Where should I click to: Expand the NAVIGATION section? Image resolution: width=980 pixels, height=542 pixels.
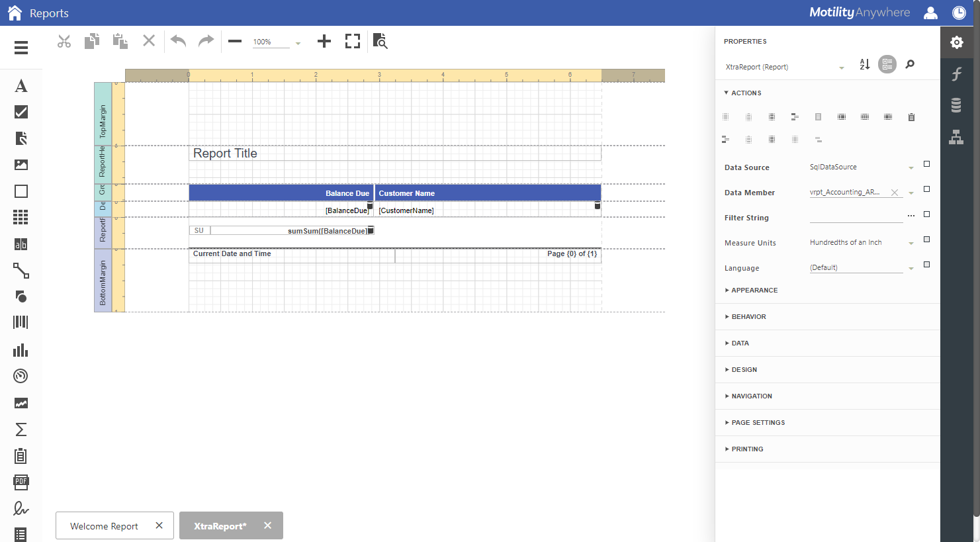pyautogui.click(x=748, y=396)
